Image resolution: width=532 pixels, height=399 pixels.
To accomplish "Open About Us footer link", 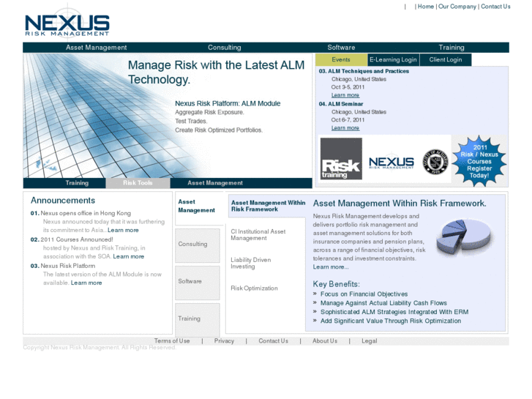I will (x=325, y=341).
